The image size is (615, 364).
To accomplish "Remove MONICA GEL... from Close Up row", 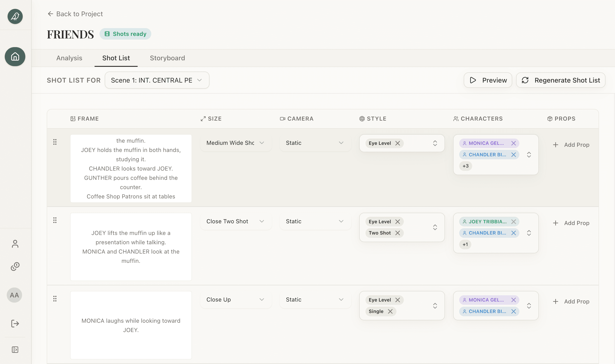I will pyautogui.click(x=514, y=300).
